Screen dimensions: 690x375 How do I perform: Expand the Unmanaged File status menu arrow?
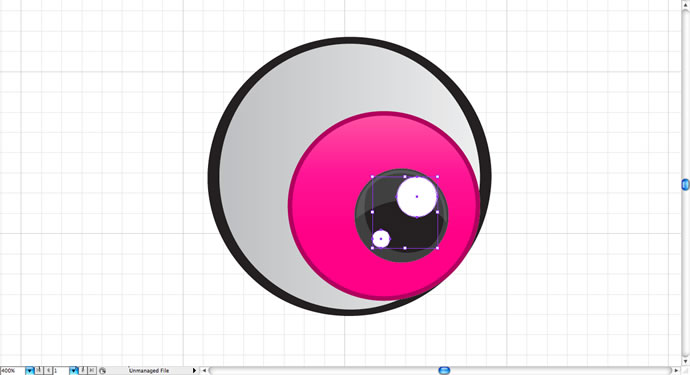194,371
